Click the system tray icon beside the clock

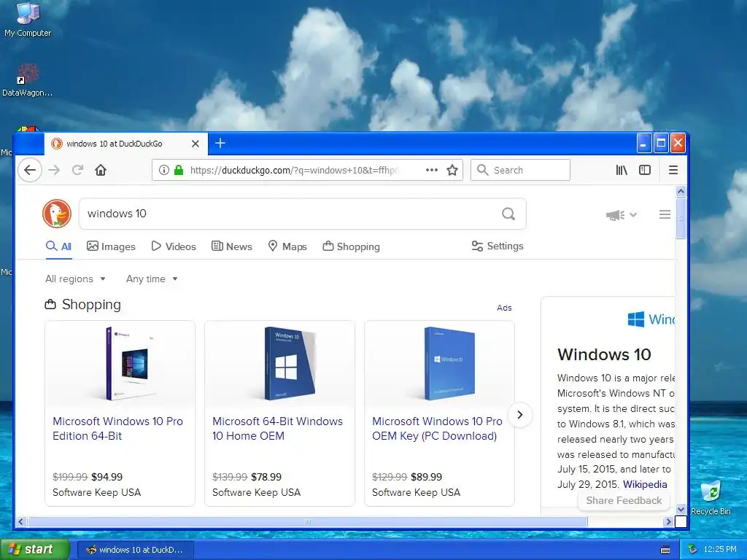tap(693, 549)
